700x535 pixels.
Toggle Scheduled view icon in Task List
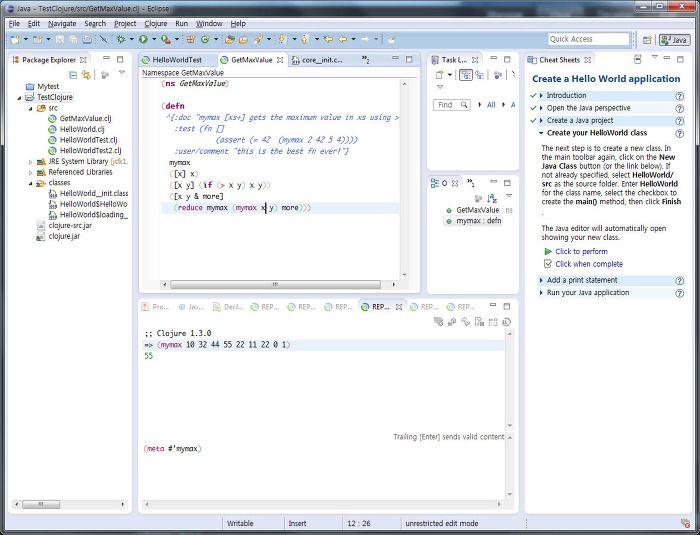click(479, 75)
